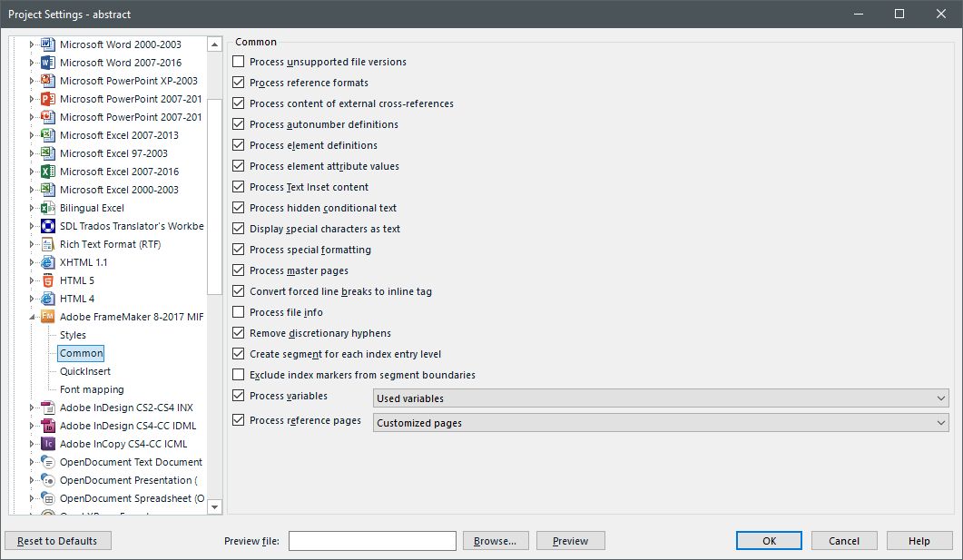Open the Used variables dropdown
The image size is (963, 560).
pos(661,398)
